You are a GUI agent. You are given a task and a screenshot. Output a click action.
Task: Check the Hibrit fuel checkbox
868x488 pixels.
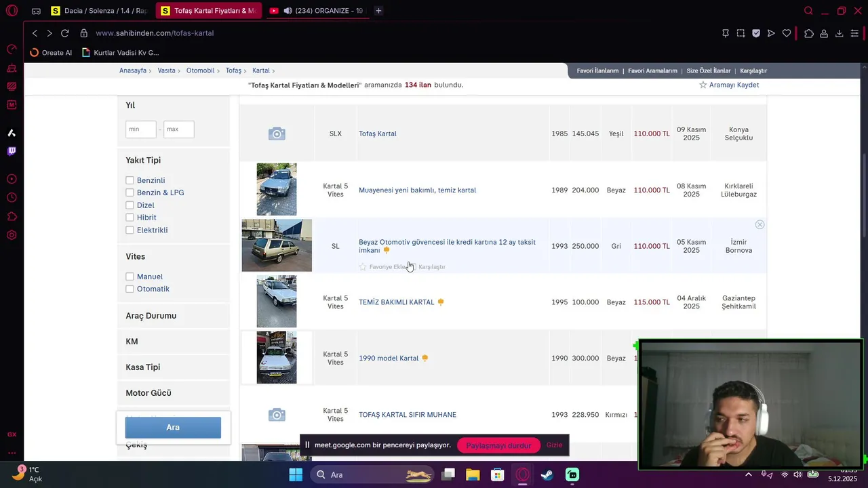130,218
